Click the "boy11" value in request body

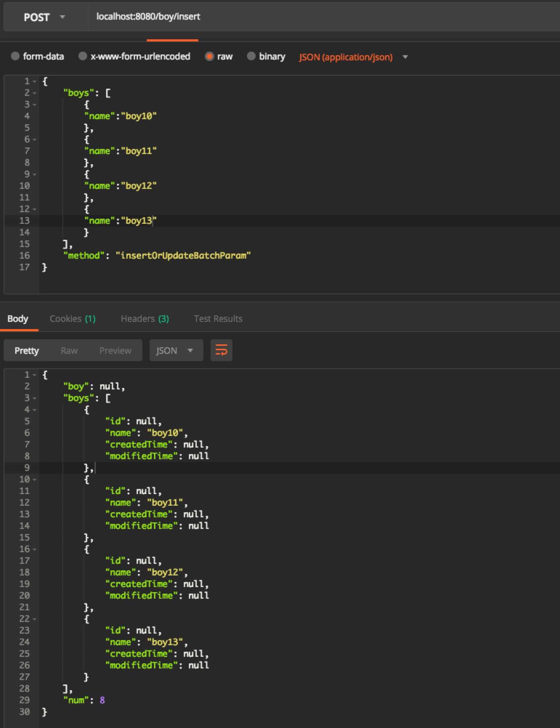pyautogui.click(x=139, y=151)
